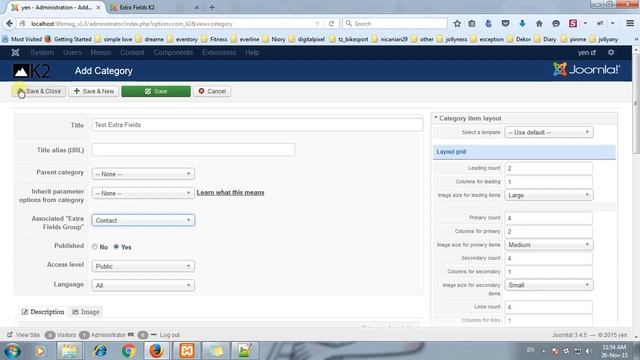Open the Menus menu
640x360 pixels.
[x=100, y=52]
